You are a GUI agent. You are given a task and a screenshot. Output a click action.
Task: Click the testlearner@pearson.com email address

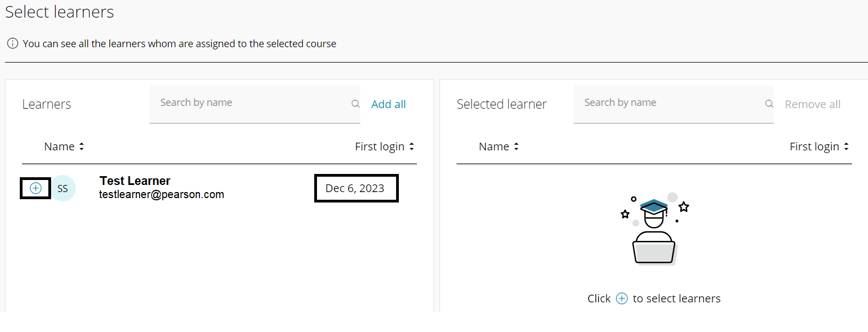[x=162, y=194]
